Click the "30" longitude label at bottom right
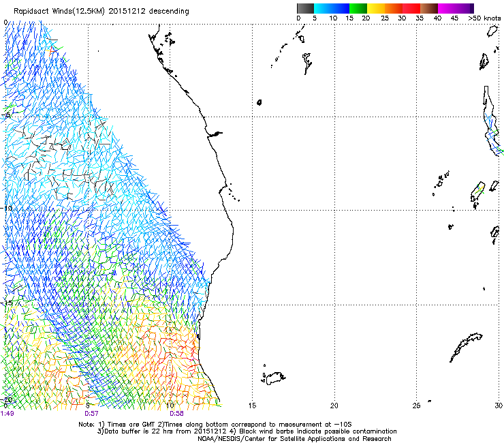The height and width of the screenshot is (443, 504). click(499, 406)
